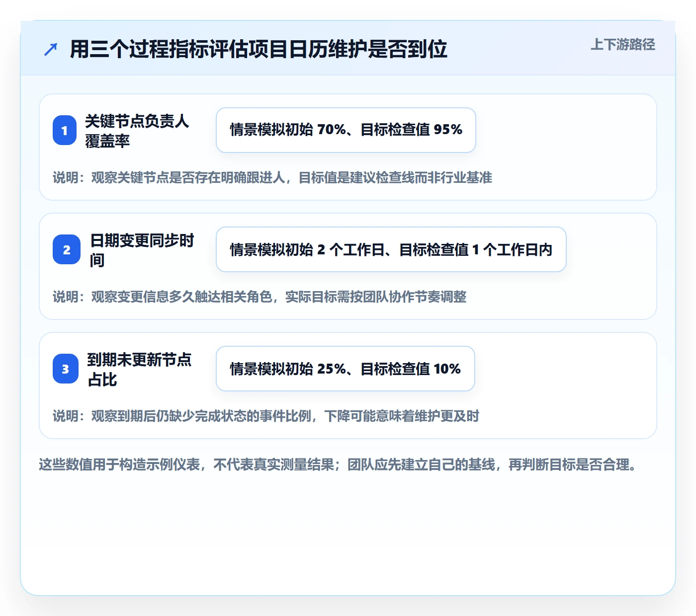Screen dimensions: 696x616
Task: Click the note 观察关键节点是否存在明确跟进人
Action: pyautogui.click(x=272, y=177)
